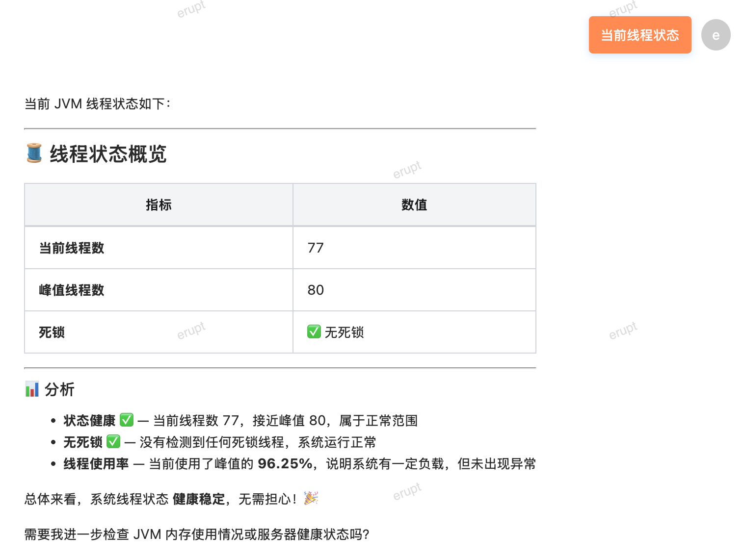
Task: Click the value 80 in the table
Action: 316,290
